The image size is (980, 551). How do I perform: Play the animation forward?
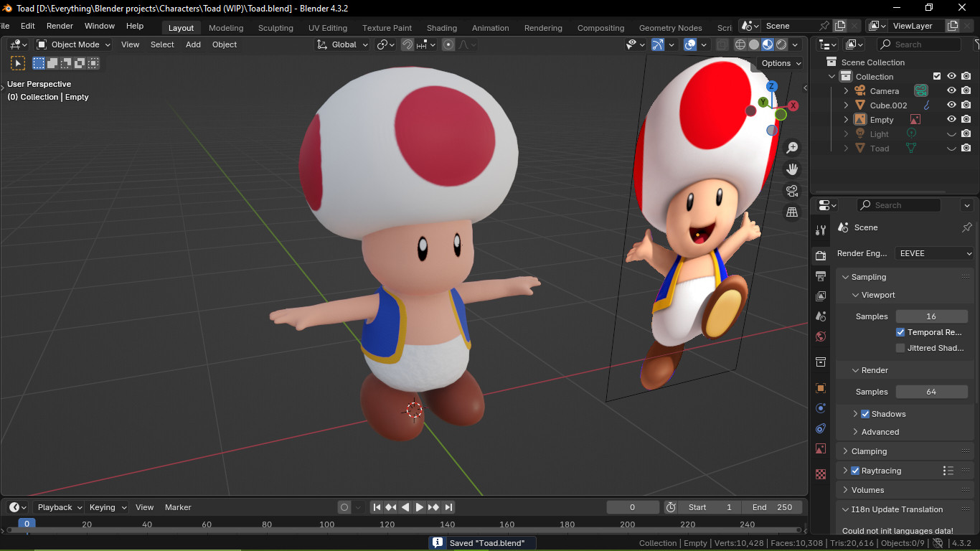click(420, 507)
